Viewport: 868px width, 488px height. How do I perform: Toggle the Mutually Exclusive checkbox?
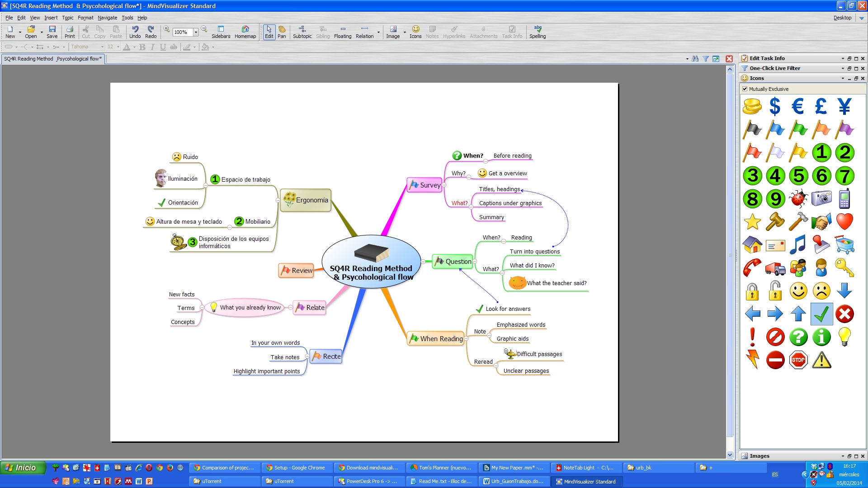point(745,89)
